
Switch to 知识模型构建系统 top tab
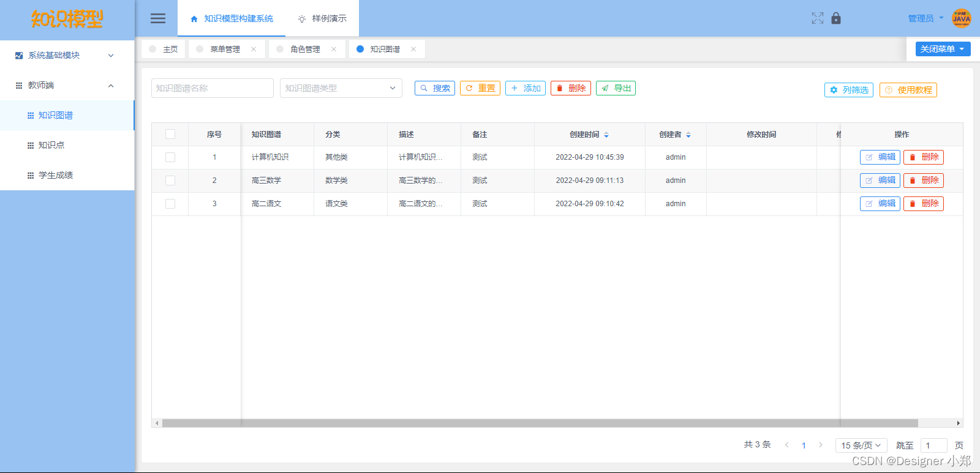[232, 18]
